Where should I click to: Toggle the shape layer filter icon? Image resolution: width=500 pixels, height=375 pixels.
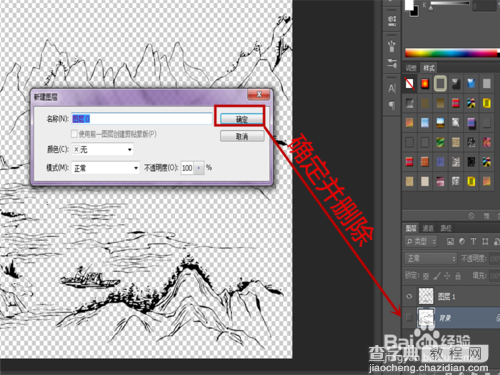pos(485,242)
